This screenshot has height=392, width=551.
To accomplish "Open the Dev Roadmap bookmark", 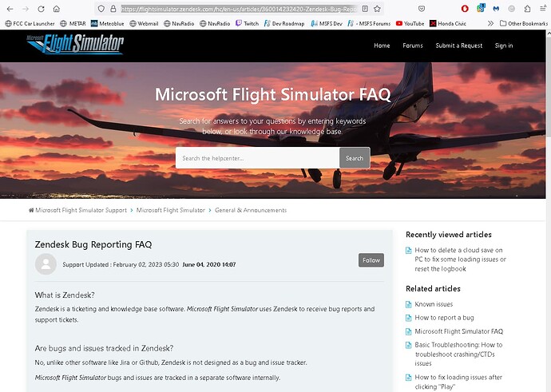I will (284, 23).
